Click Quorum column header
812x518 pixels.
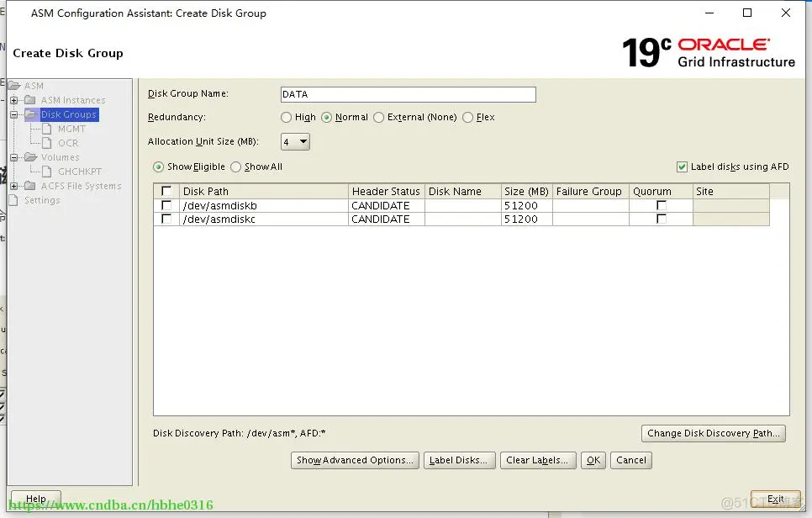[662, 191]
